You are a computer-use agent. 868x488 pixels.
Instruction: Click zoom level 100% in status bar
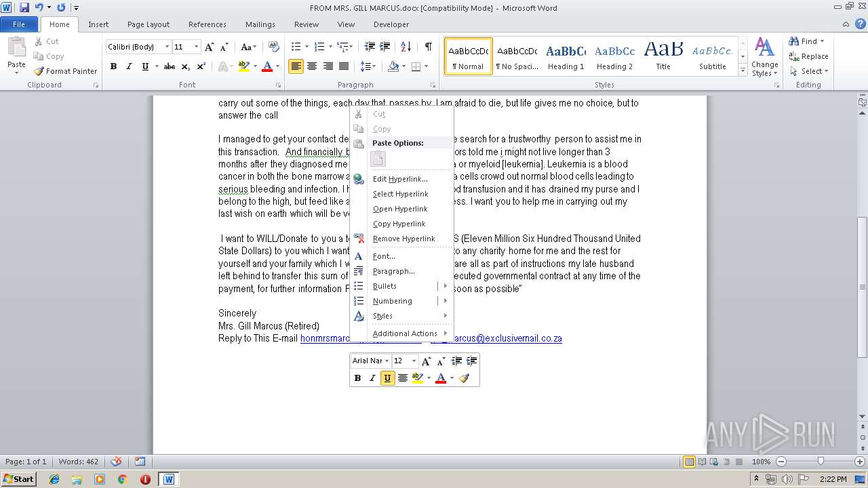762,462
